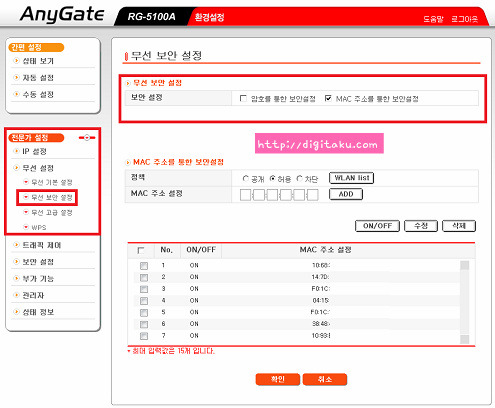495x408 pixels.
Task: Open the 상태 정보 menu
Action: point(38,312)
